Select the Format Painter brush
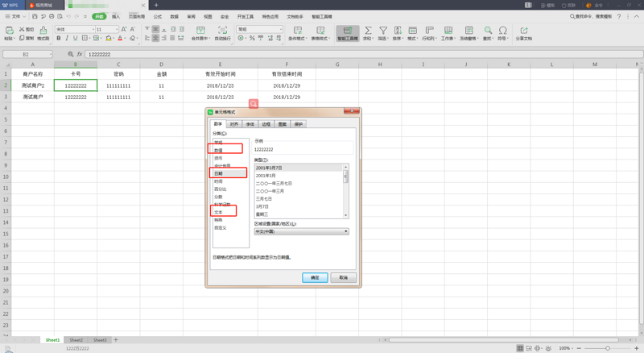Viewport: 644px width, 353px height. (43, 31)
